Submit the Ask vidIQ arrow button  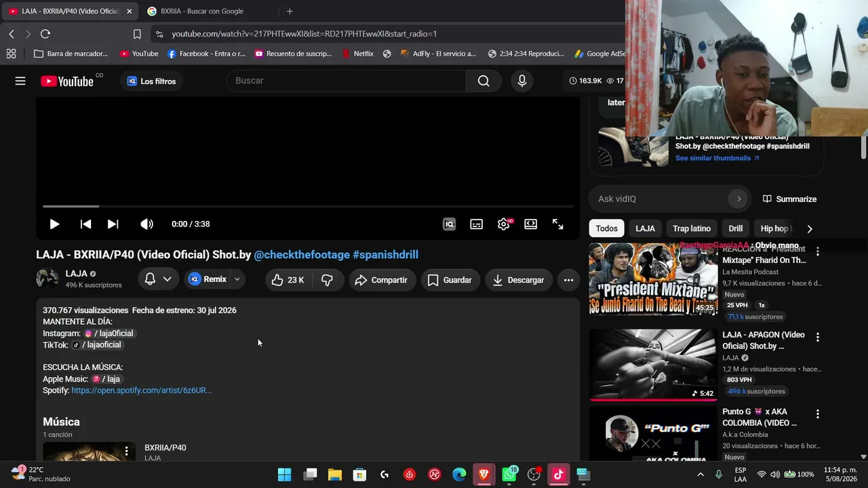pos(738,199)
